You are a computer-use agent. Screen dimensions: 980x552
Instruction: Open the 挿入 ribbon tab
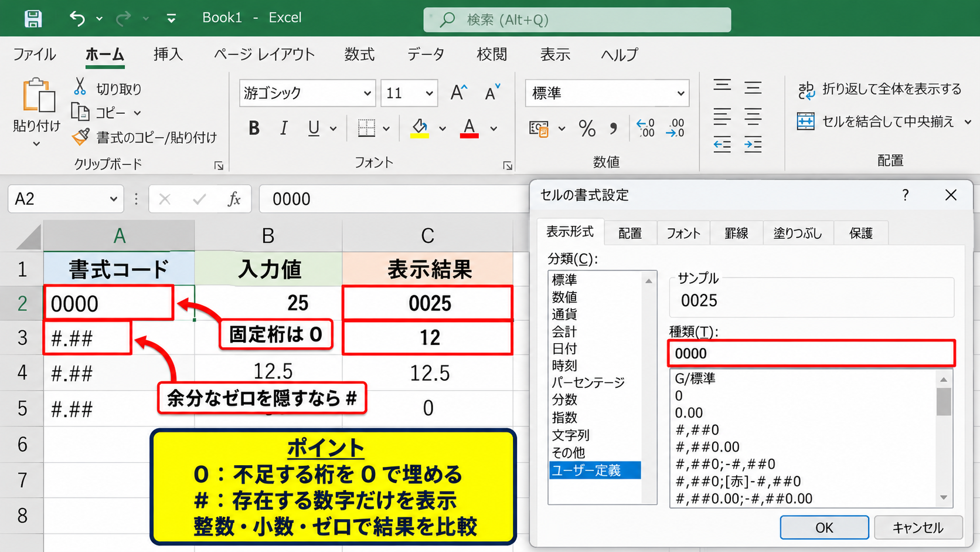[x=168, y=55]
